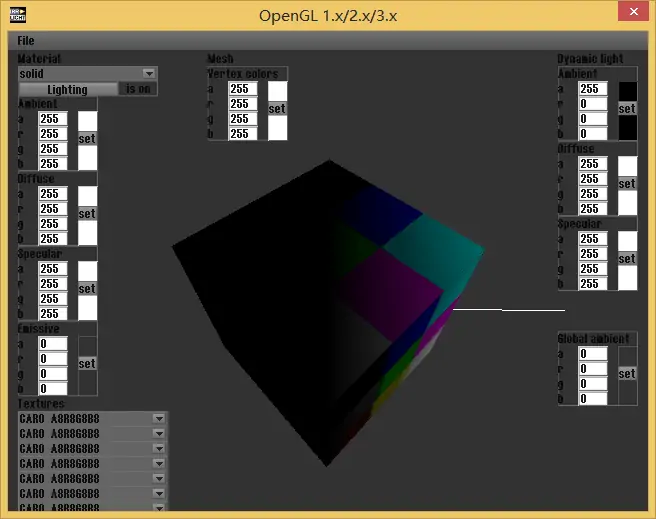Expand the third texture format dropdown
This screenshot has width=656, height=519.
click(x=158, y=449)
